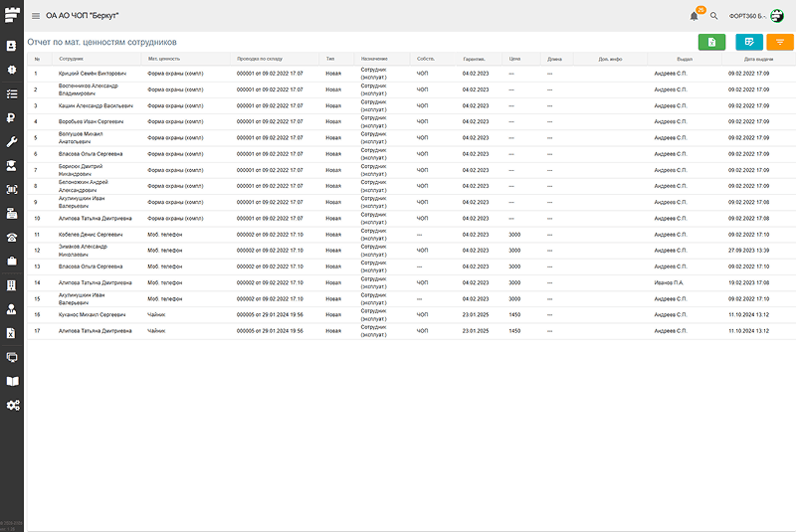796x532 pixels.
Task: Open the book reference sidebar icon
Action: click(x=12, y=381)
